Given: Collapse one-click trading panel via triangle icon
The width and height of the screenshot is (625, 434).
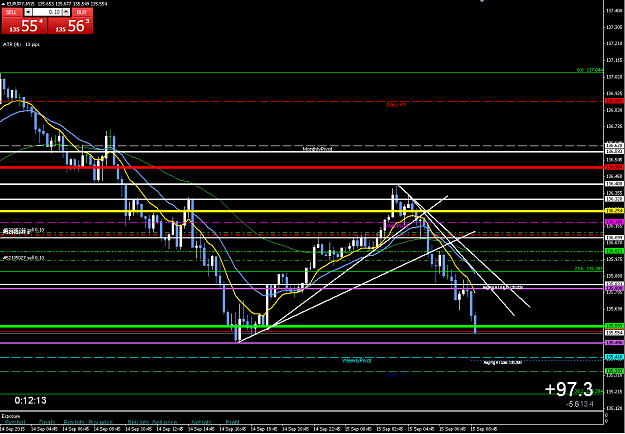Looking at the screenshot, I should tap(3, 4).
